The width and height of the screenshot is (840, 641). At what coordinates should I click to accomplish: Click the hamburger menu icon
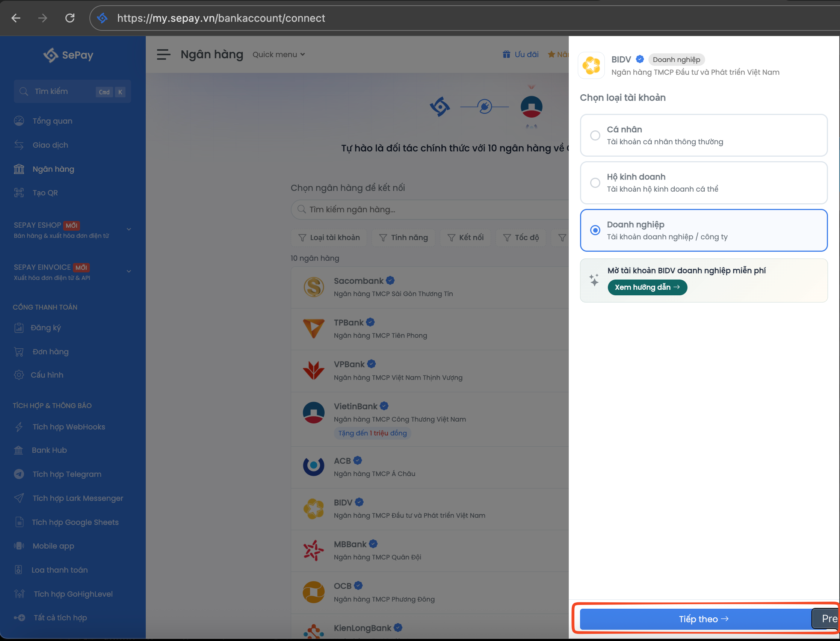pos(164,54)
